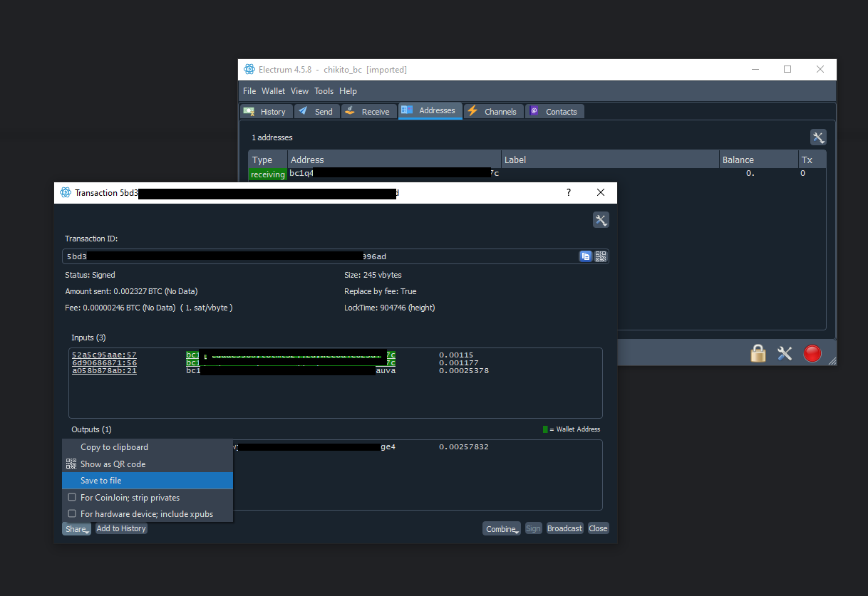The image size is (868, 596).
Task: Click 'Replace by fee: True' text
Action: (380, 291)
